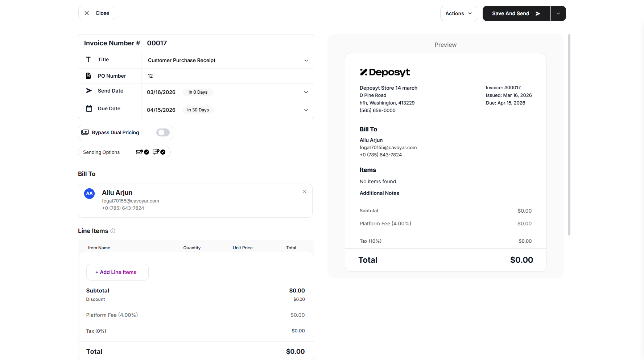Click the PO Number field with 12

click(x=227, y=76)
